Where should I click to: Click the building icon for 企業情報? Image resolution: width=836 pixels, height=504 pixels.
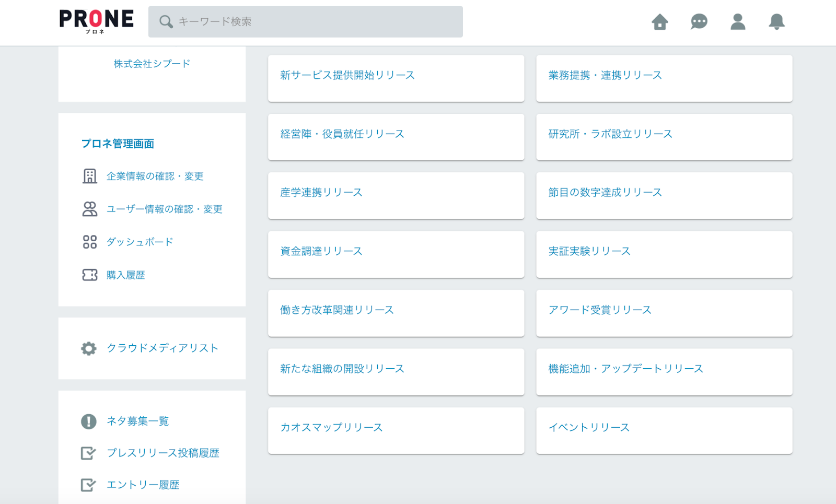[90, 176]
